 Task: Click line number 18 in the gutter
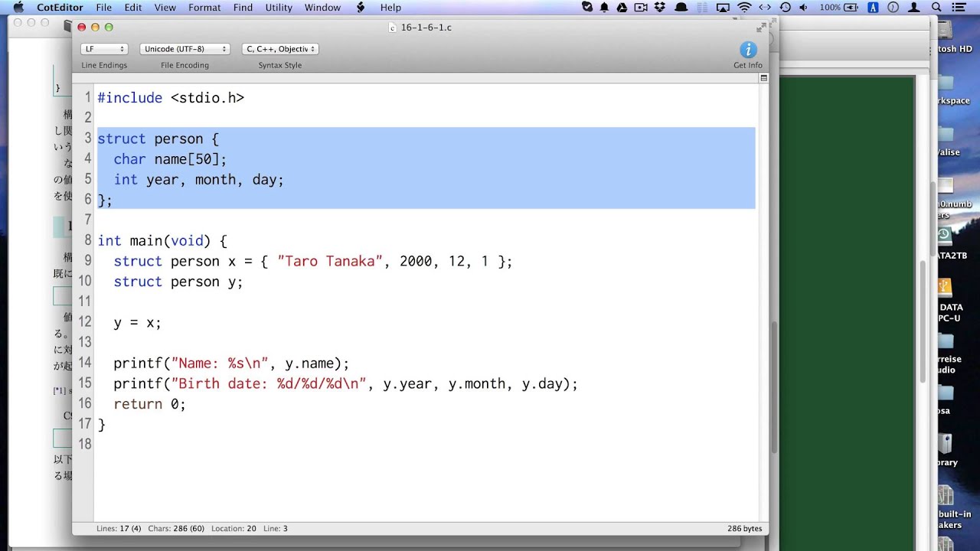click(84, 444)
